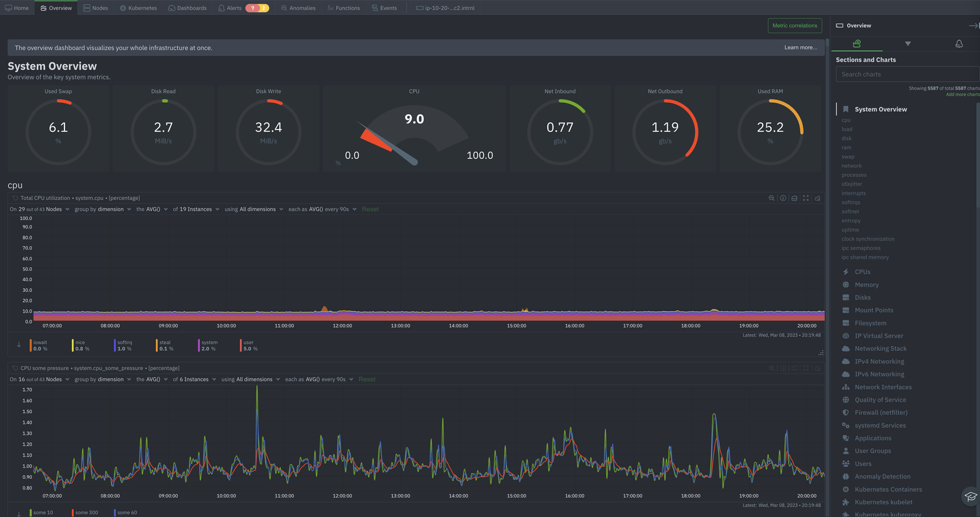
Task: Open the Functions page from top navigation
Action: (344, 8)
